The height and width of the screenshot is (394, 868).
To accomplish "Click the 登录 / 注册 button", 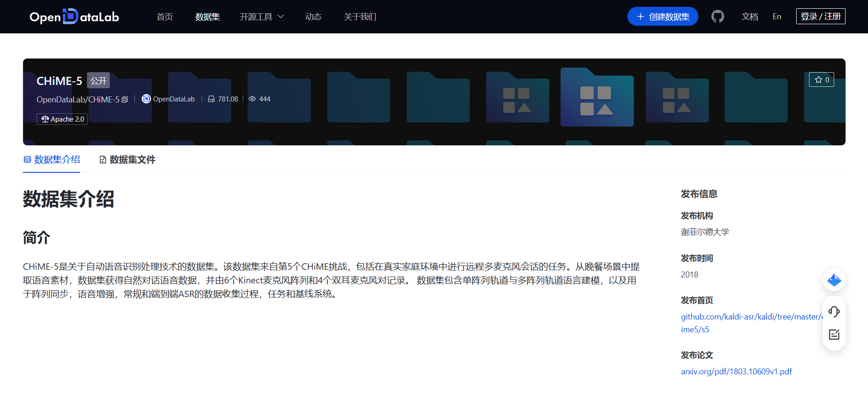I will (x=820, y=16).
